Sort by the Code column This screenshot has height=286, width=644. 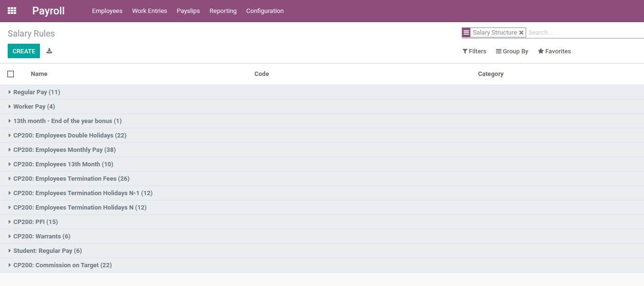tap(262, 74)
